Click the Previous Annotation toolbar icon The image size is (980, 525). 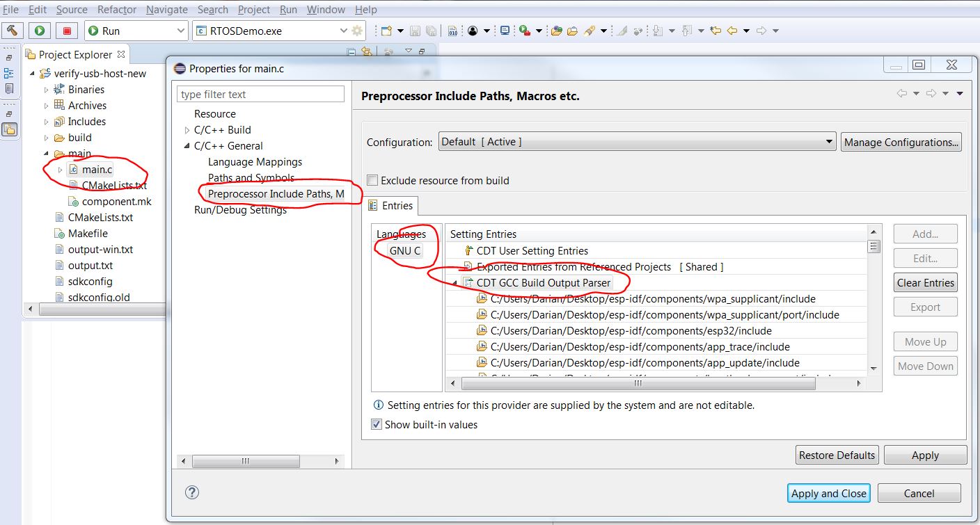[687, 31]
